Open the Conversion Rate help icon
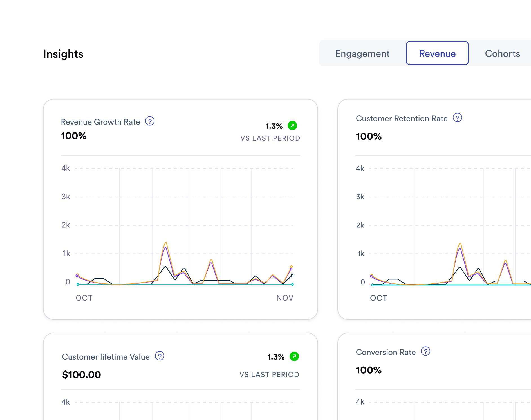Viewport: 531px width, 420px height. point(426,351)
